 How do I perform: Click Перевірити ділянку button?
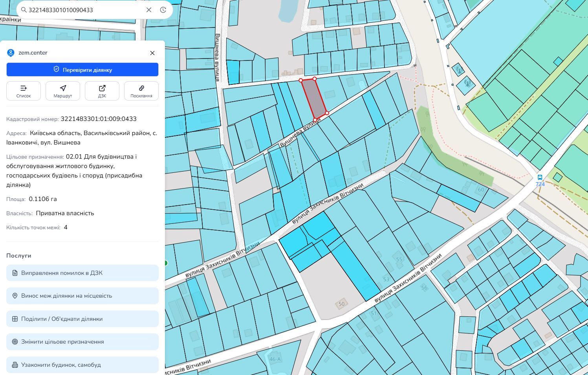(x=82, y=70)
